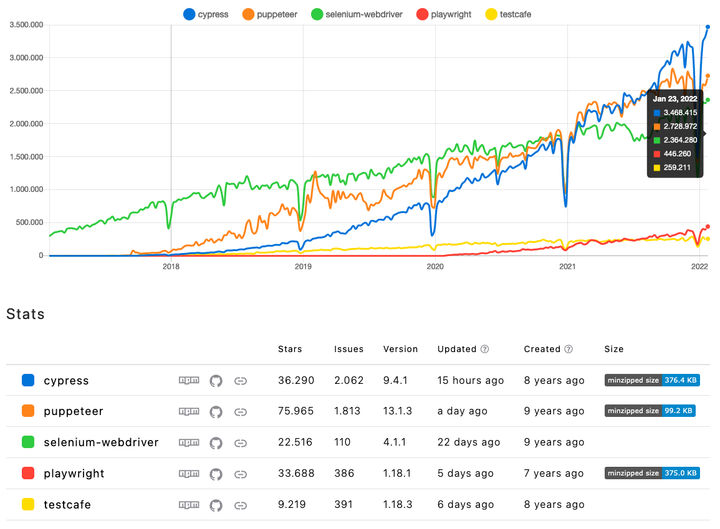Click the homepage link icon for selenium-webdriver
Screen dimensions: 720x529
pyautogui.click(x=241, y=442)
